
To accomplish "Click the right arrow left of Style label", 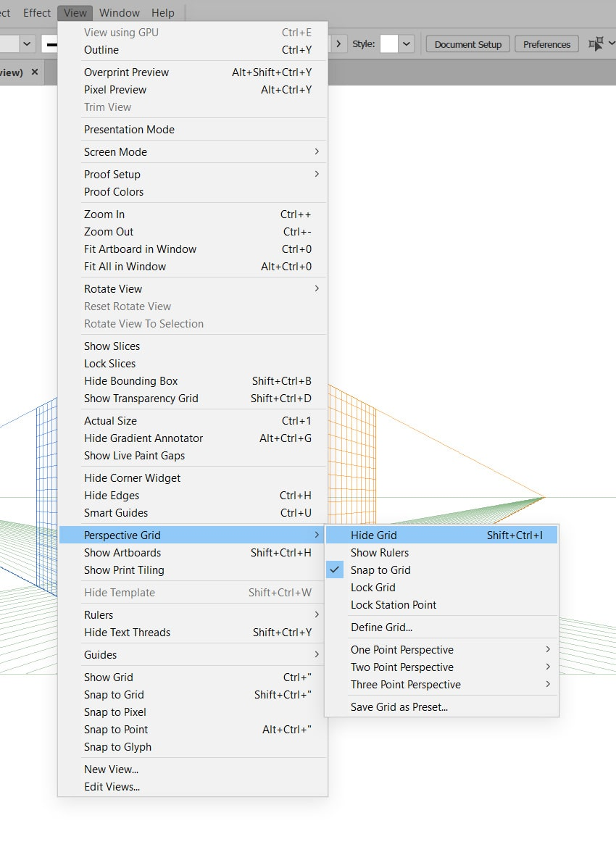I will click(338, 43).
